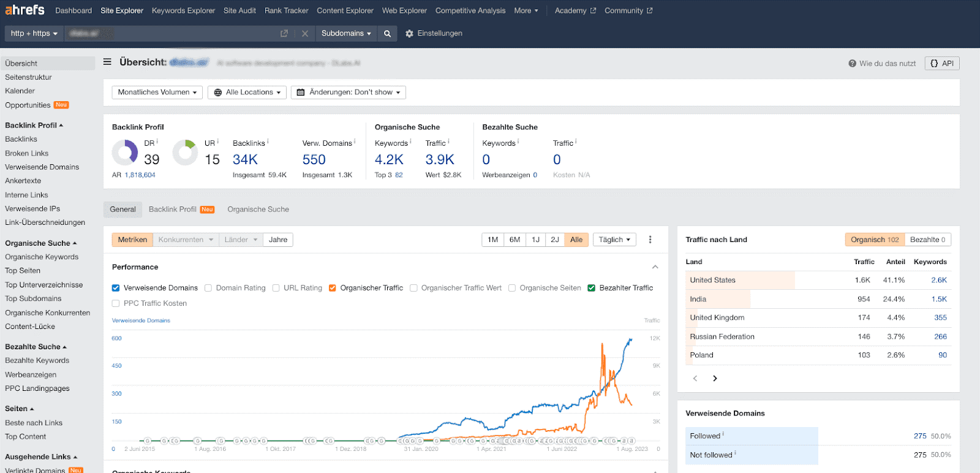Open URL in new tab icon
The image size is (980, 473).
pos(284,34)
